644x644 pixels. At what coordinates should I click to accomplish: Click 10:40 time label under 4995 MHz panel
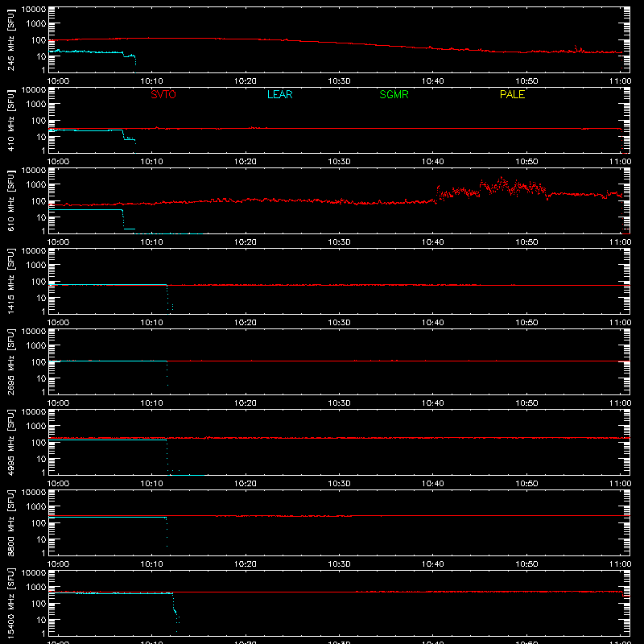(433, 484)
